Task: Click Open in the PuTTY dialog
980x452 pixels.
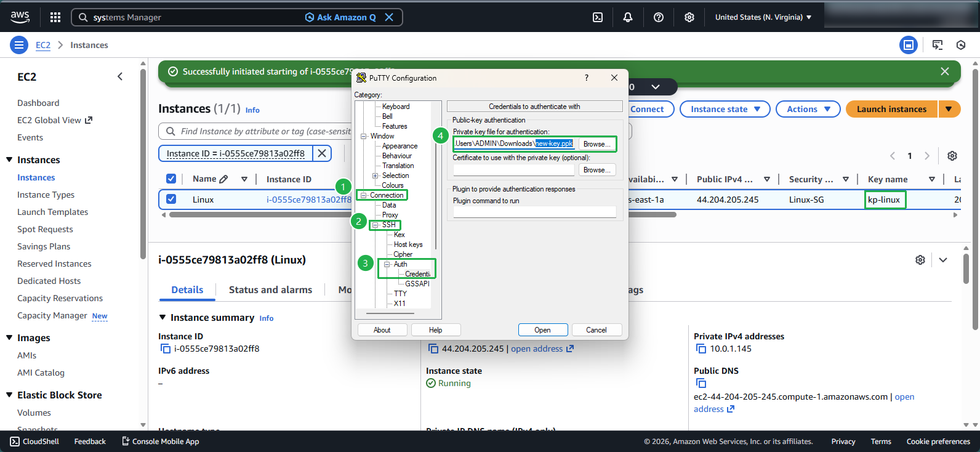Action: pyautogui.click(x=542, y=330)
